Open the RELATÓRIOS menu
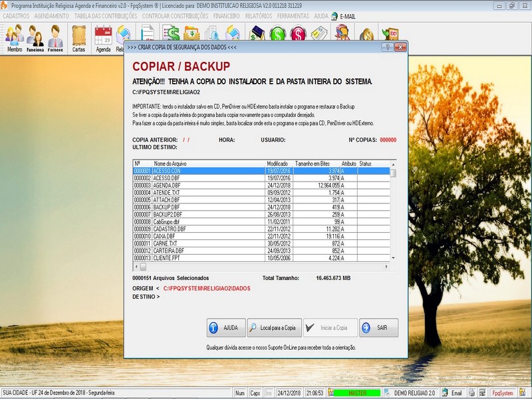The image size is (532, 399). tap(259, 16)
